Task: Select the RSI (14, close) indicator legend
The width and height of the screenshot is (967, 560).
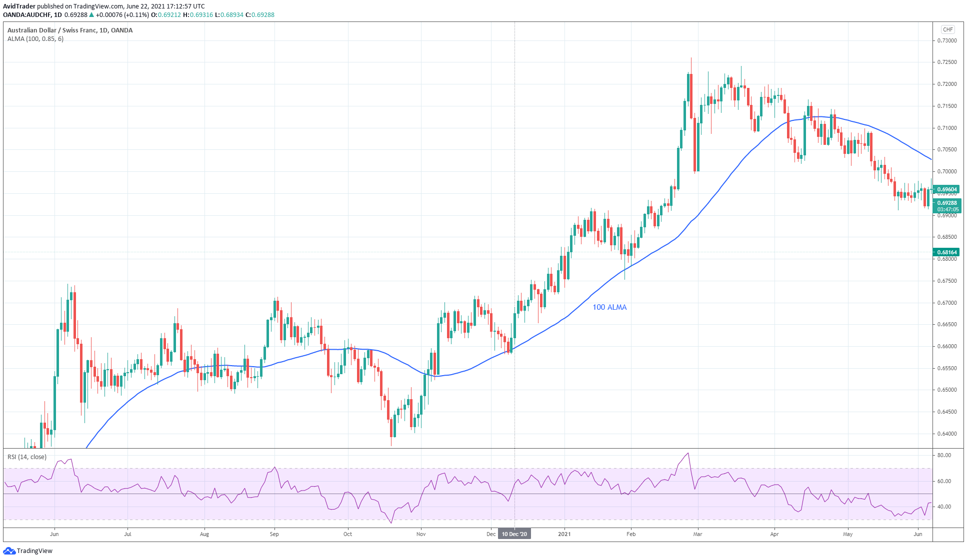Action: coord(27,457)
